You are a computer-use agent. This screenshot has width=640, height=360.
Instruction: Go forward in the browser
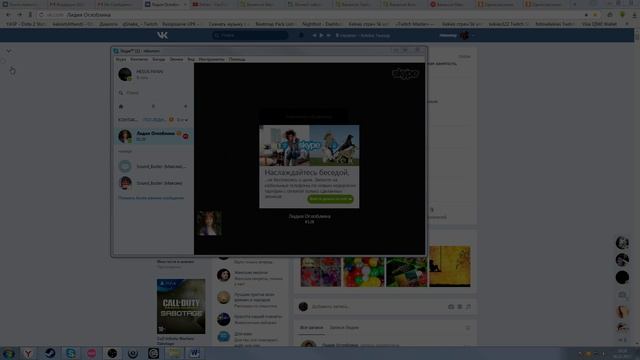19,15
